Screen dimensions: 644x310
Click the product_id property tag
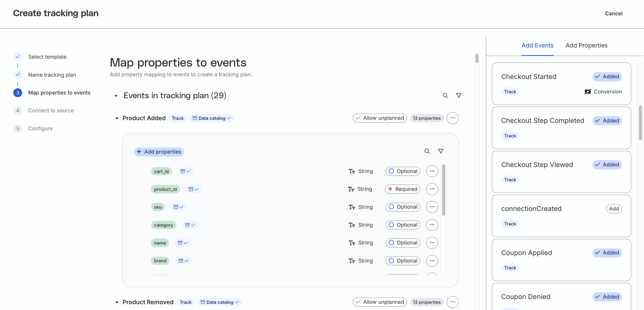pyautogui.click(x=165, y=189)
